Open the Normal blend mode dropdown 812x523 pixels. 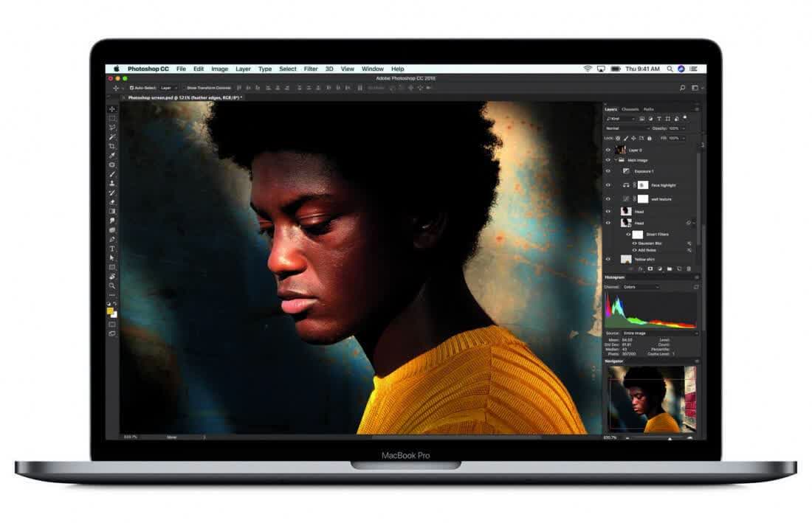point(627,128)
